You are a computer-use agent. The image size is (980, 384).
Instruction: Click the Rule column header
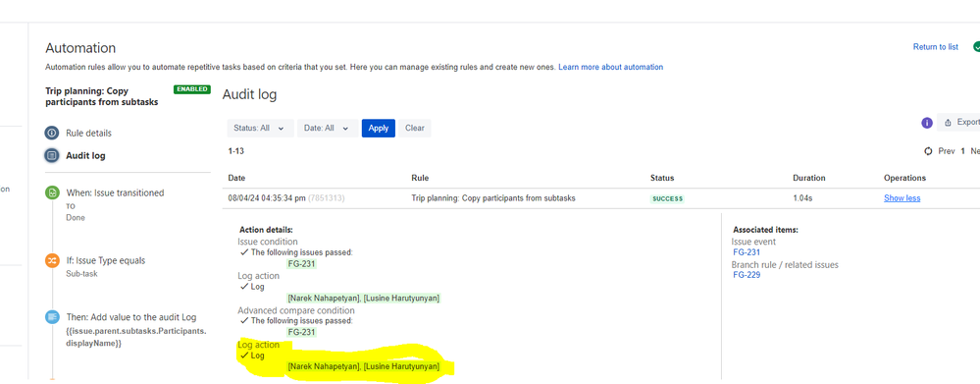tap(420, 178)
